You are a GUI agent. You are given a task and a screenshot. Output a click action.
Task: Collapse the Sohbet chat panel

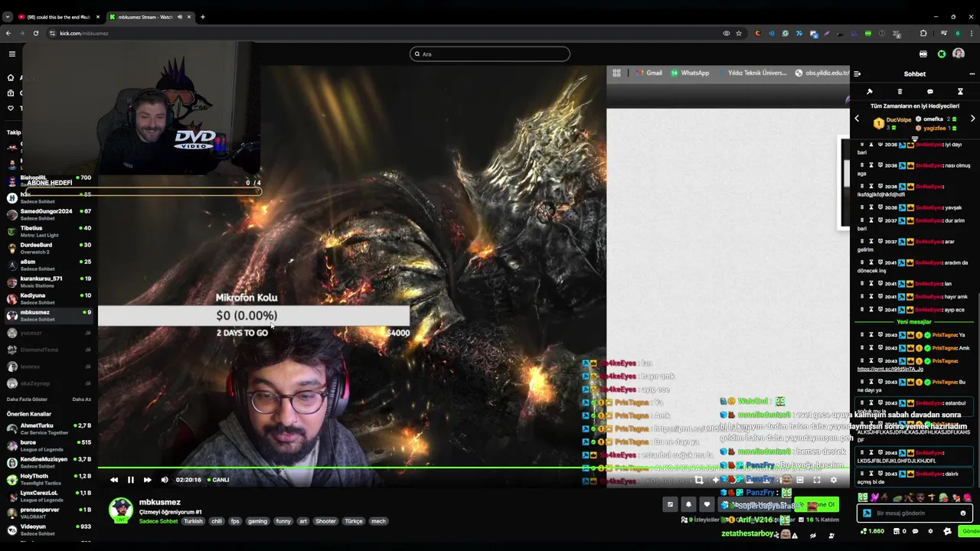857,74
